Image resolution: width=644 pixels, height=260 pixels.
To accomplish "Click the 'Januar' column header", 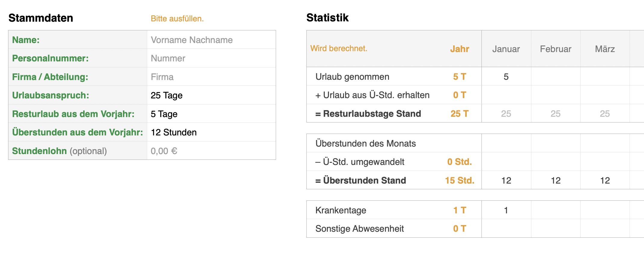I will pos(506,49).
